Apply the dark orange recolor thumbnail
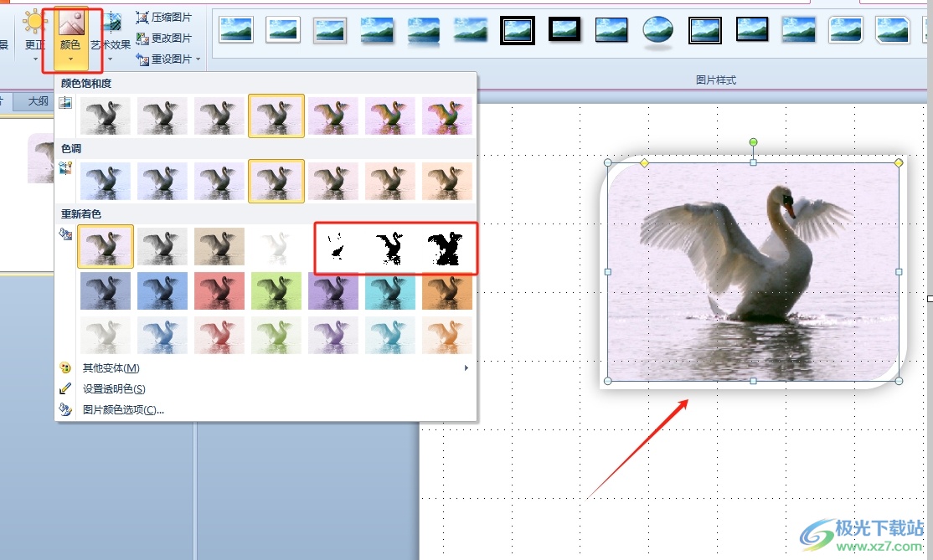 [447, 290]
